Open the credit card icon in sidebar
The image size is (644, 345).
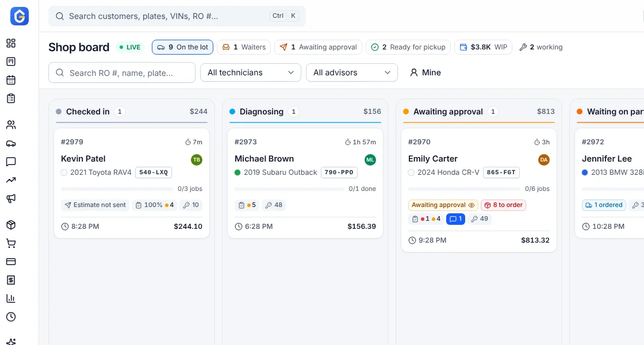[x=11, y=262]
